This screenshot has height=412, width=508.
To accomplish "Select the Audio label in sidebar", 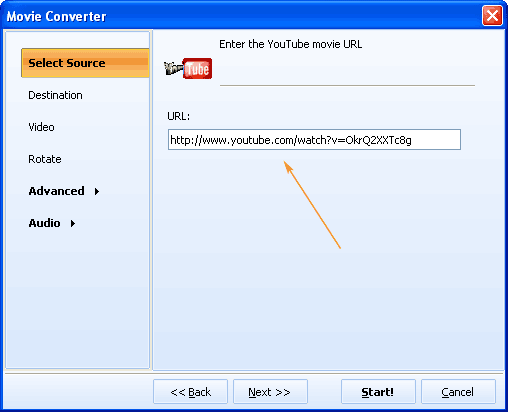I will (44, 223).
